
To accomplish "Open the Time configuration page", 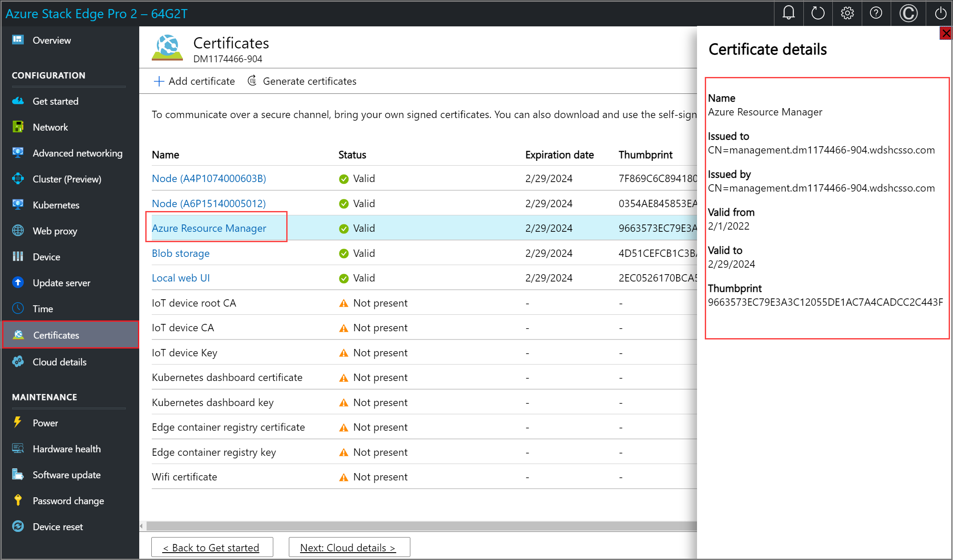I will 43,309.
